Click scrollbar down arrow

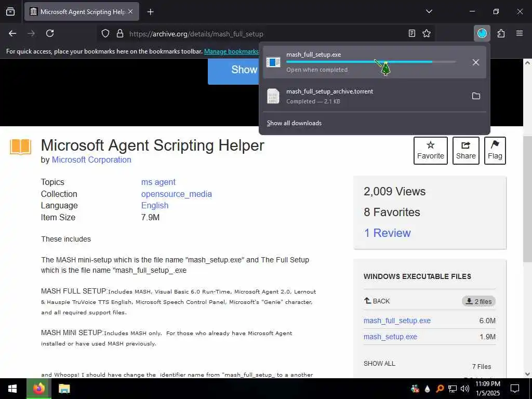point(527,374)
